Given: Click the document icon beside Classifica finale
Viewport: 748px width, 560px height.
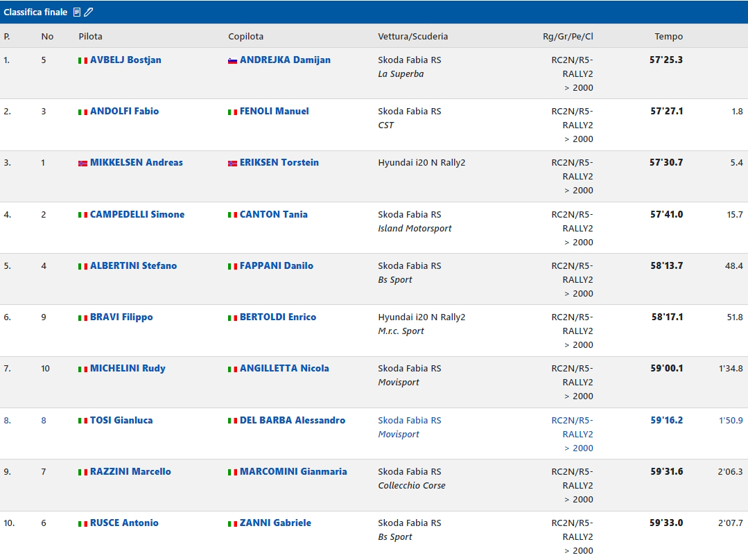Looking at the screenshot, I should (77, 12).
